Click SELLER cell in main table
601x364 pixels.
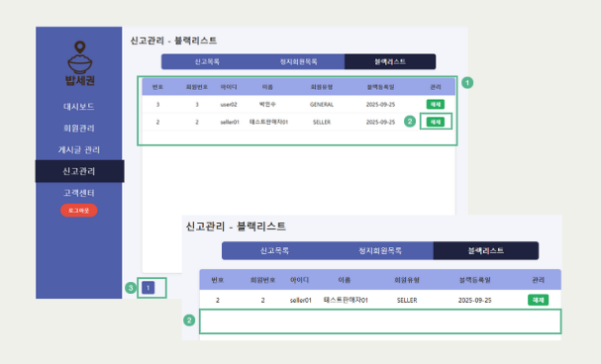[322, 122]
